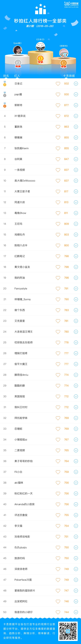Expand details for XY差异说 row
The height and width of the screenshot is (644, 81).
[76, 116]
